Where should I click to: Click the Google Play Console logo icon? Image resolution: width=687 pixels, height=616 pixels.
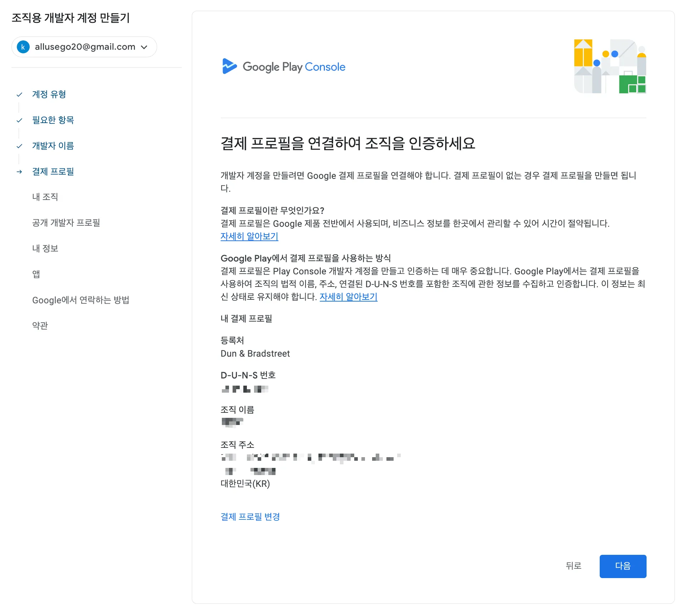pos(229,66)
